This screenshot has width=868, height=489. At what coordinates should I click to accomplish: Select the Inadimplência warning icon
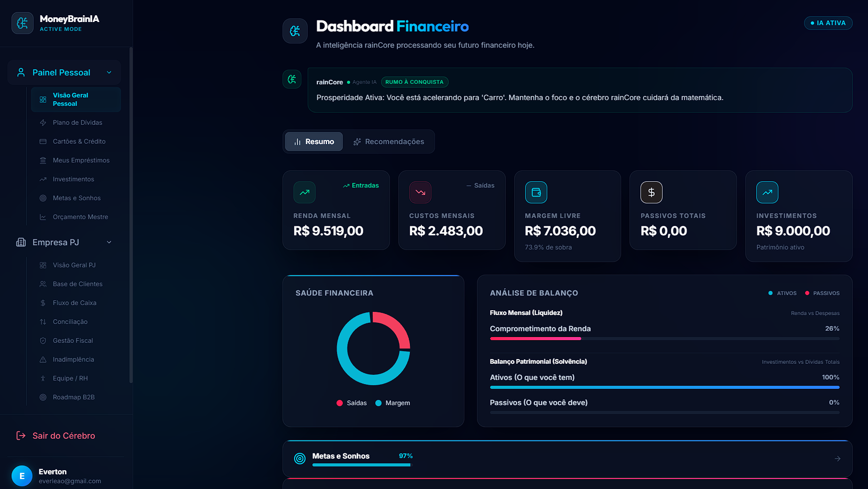pyautogui.click(x=42, y=359)
